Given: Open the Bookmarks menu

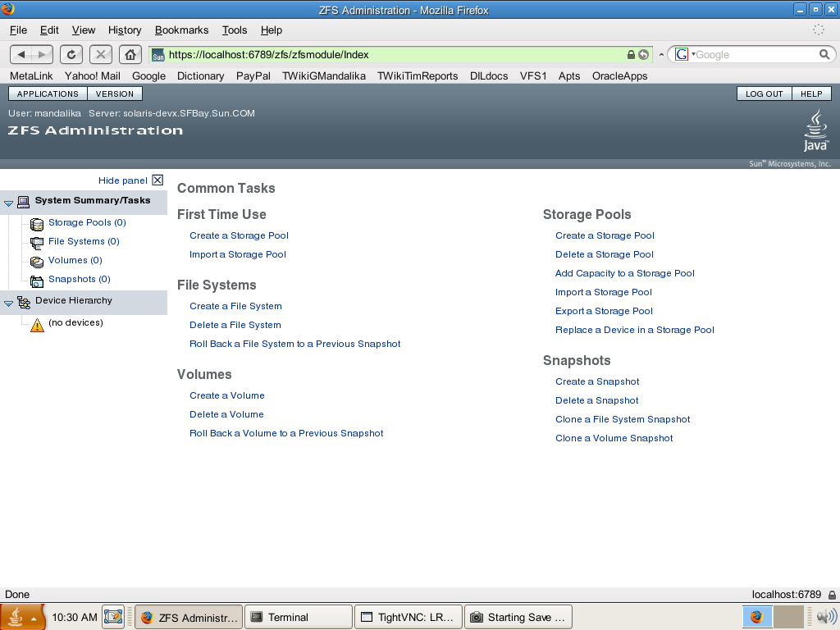Looking at the screenshot, I should [x=181, y=30].
